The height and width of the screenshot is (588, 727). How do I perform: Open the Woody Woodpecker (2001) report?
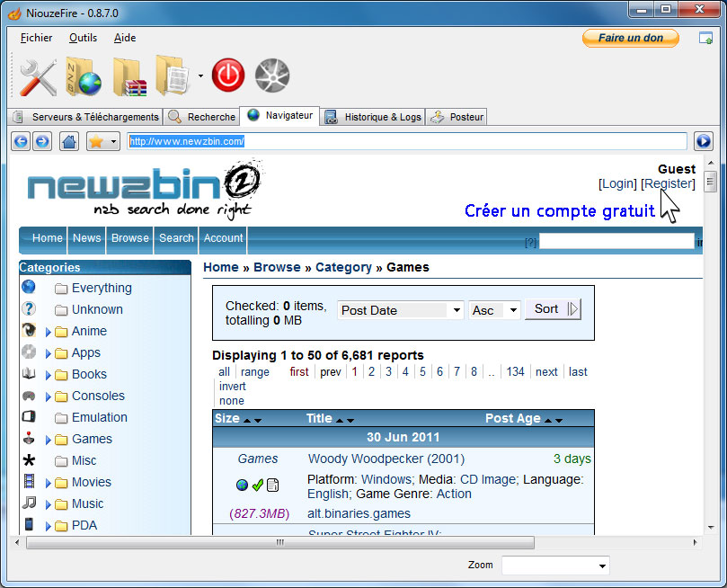[386, 459]
